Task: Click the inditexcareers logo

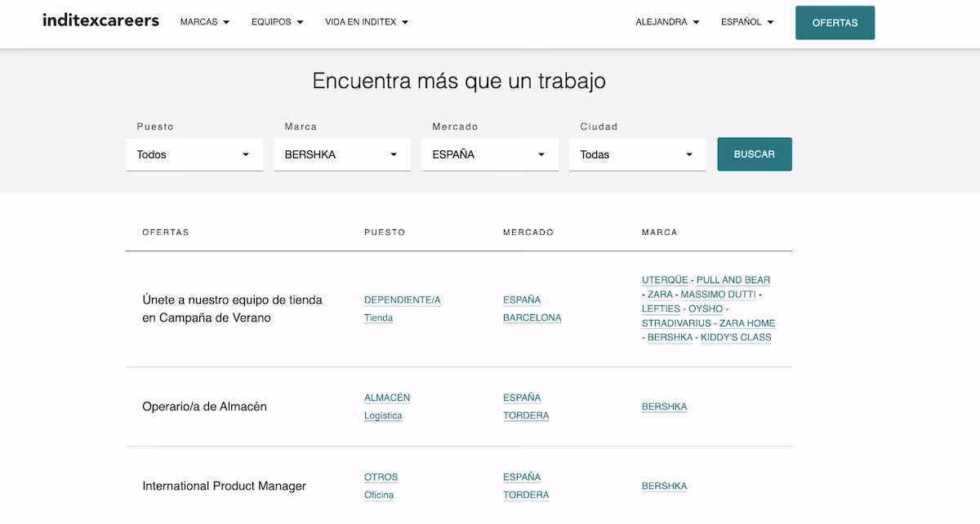Action: click(100, 20)
